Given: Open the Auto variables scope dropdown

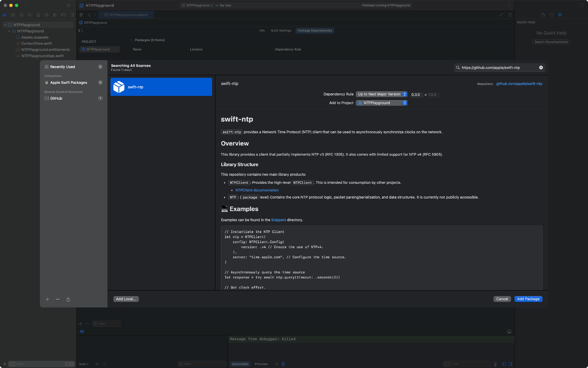Looking at the screenshot, I should coord(84,364).
